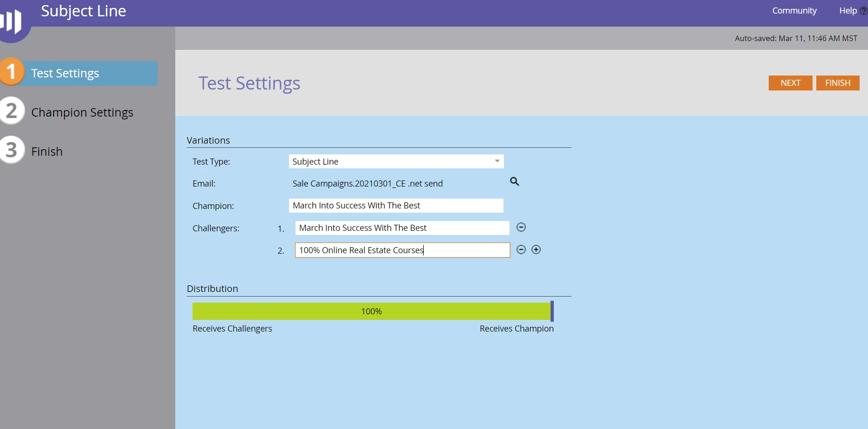Click the 'Receives Champion' label
The image size is (868, 429).
[x=517, y=329]
